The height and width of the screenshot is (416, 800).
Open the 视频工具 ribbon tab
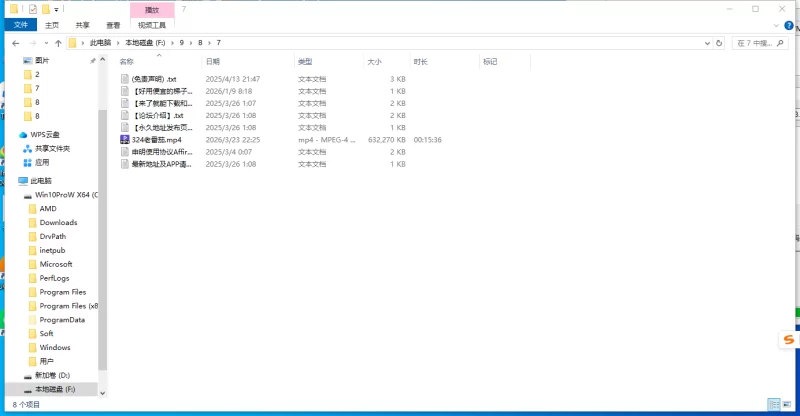pyautogui.click(x=152, y=25)
